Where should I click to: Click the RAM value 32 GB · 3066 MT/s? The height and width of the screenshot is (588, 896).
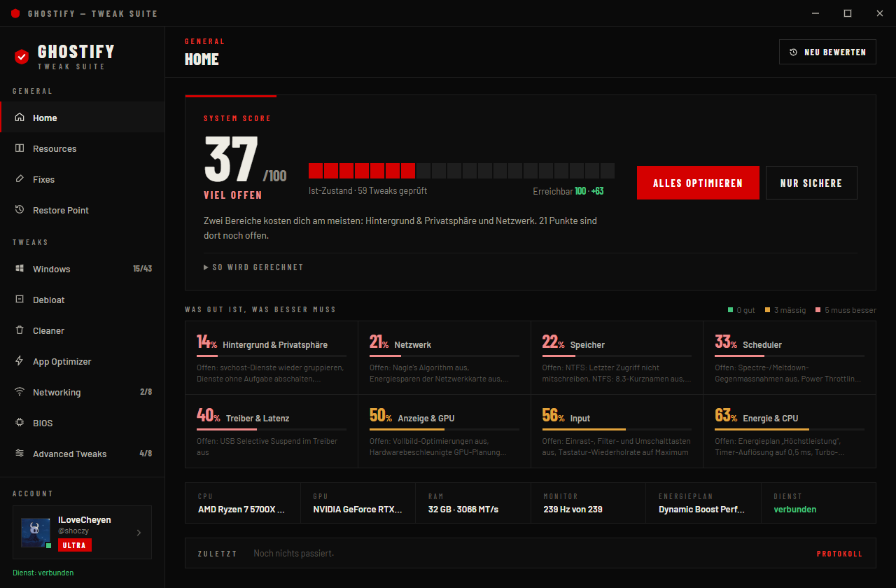coord(463,510)
